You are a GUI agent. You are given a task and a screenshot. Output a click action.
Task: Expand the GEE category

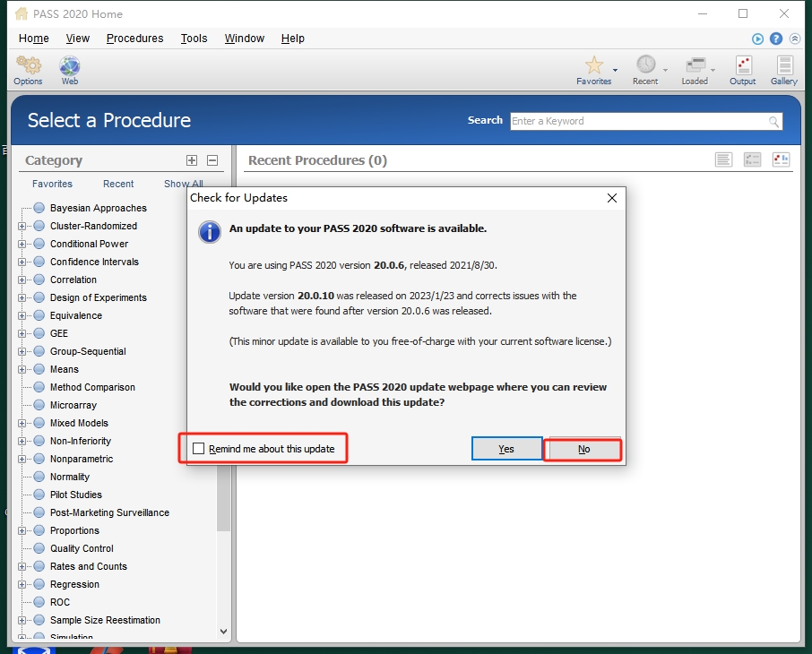[x=22, y=333]
